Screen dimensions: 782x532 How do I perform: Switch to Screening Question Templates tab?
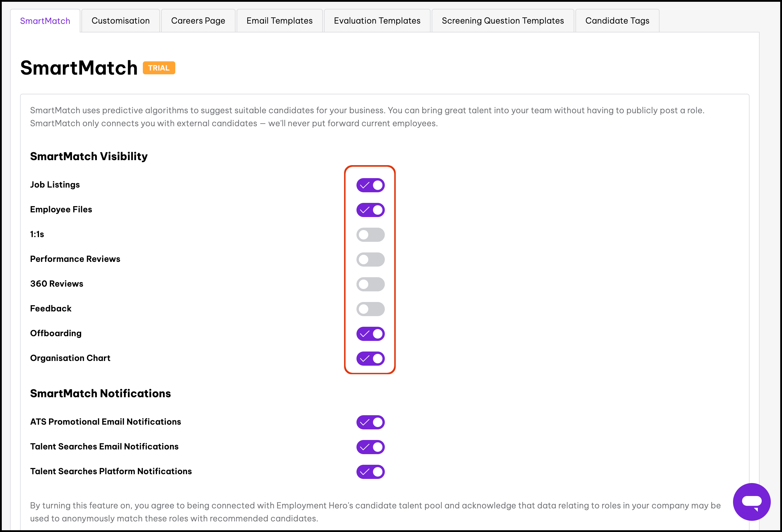[503, 21]
